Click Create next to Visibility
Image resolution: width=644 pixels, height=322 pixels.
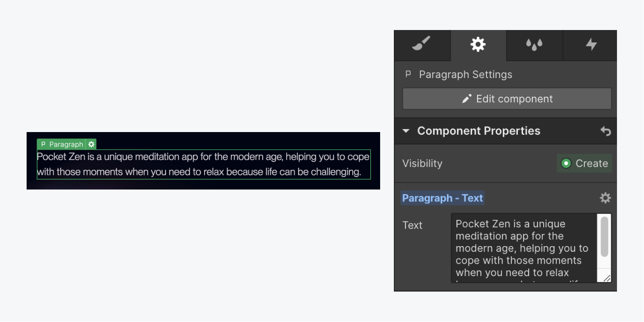[x=584, y=163]
